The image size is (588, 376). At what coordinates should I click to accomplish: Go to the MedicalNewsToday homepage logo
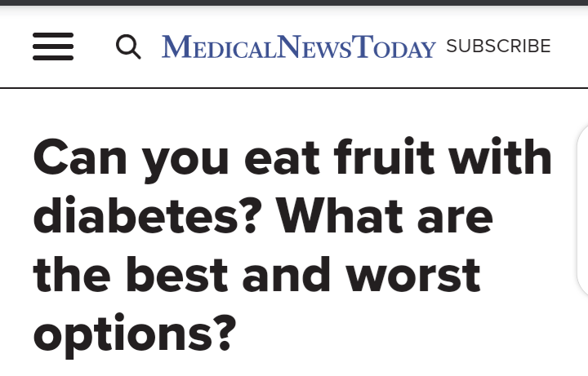coord(299,46)
